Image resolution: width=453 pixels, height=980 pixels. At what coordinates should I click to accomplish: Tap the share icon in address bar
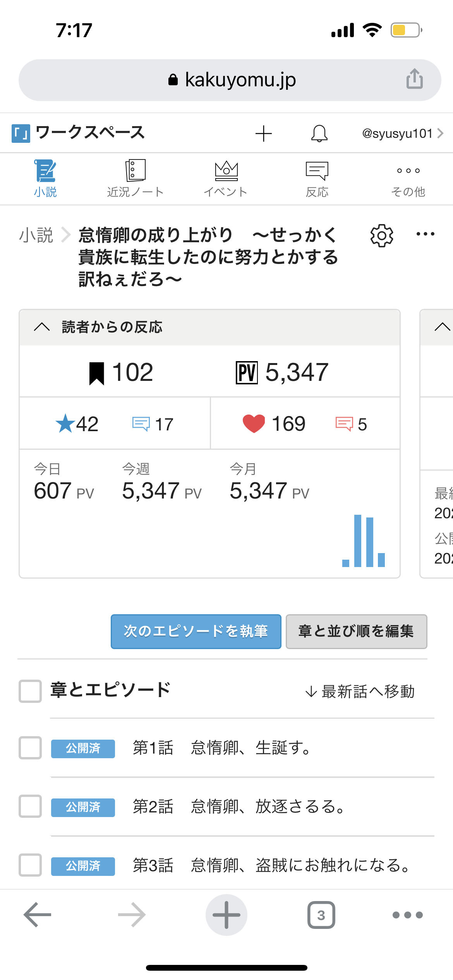tap(414, 79)
